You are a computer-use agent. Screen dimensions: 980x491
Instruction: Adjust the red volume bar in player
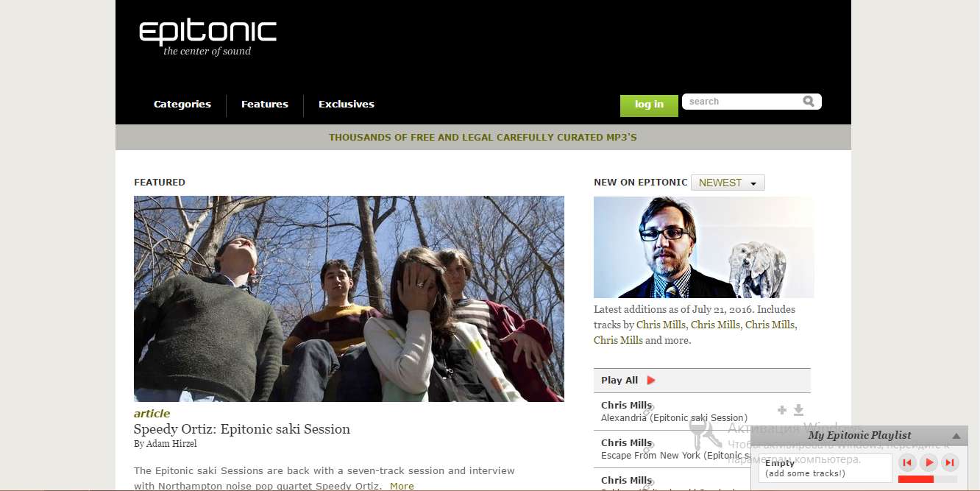[927, 479]
